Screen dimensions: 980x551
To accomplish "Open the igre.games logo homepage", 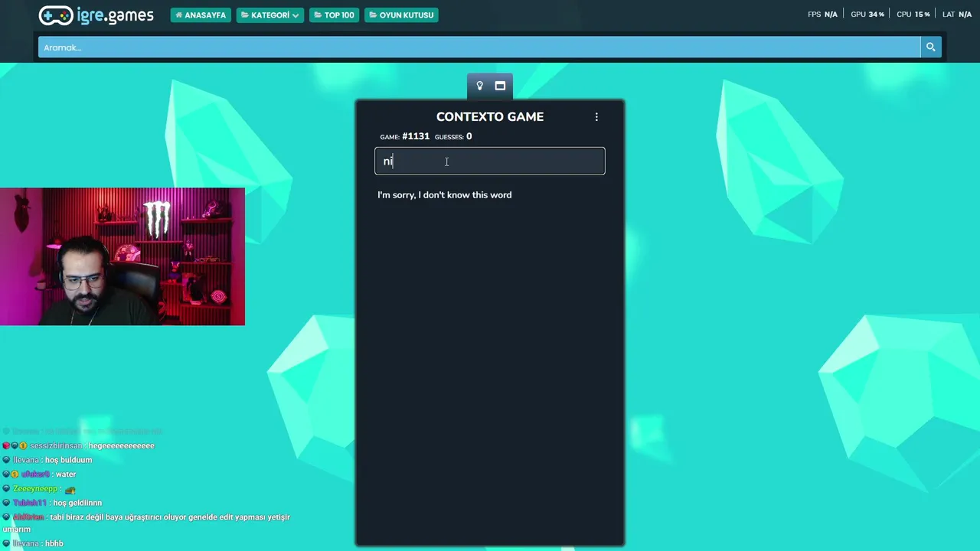I will [x=96, y=15].
